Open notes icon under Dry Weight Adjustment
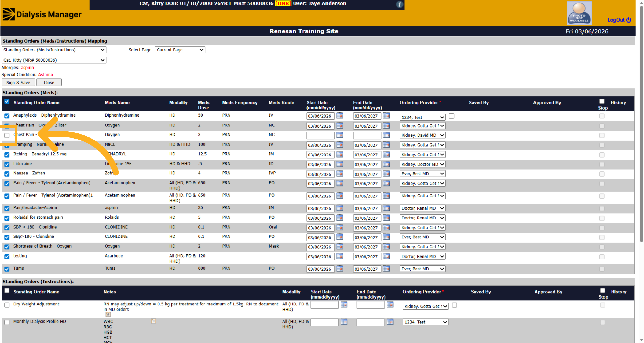Screen dimensions: 644x343 [x=108, y=314]
